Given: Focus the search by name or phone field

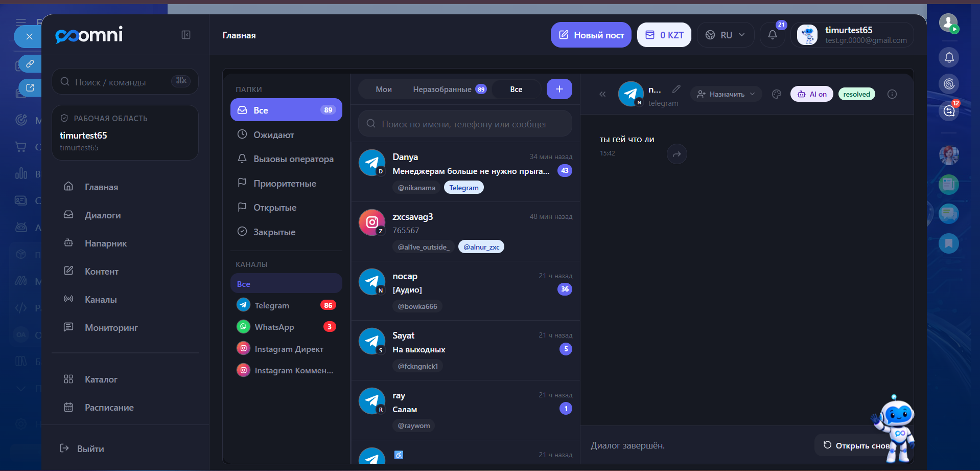Looking at the screenshot, I should pyautogui.click(x=465, y=124).
